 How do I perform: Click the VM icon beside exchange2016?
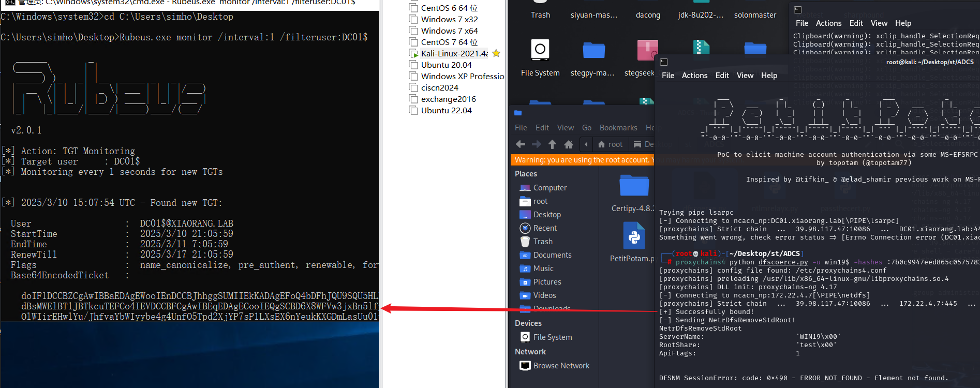[x=413, y=99]
